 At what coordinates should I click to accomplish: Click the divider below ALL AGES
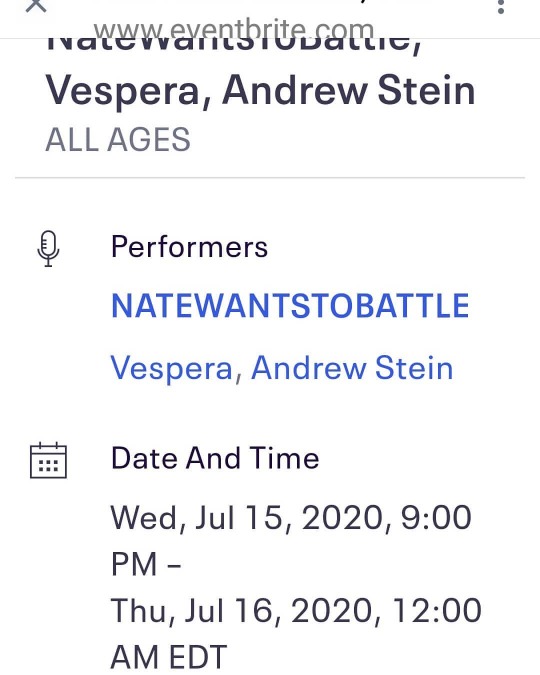coord(270,177)
